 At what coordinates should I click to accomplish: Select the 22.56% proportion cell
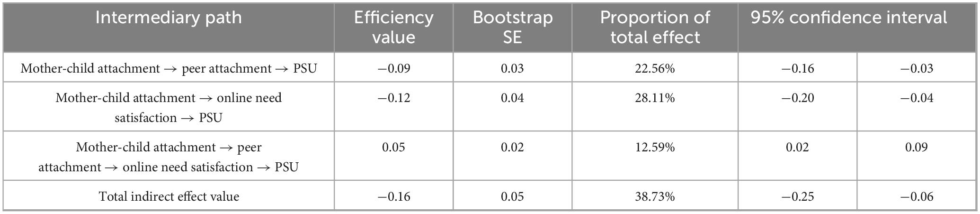coord(655,68)
